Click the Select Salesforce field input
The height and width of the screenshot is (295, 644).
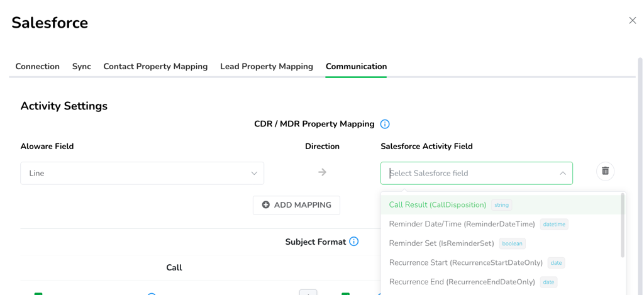(477, 174)
